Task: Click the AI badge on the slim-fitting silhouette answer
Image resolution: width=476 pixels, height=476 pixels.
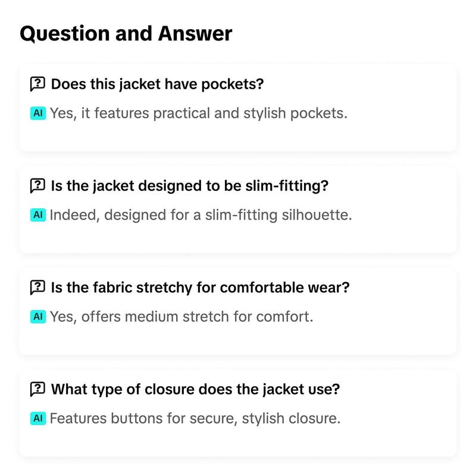Action: pos(38,215)
